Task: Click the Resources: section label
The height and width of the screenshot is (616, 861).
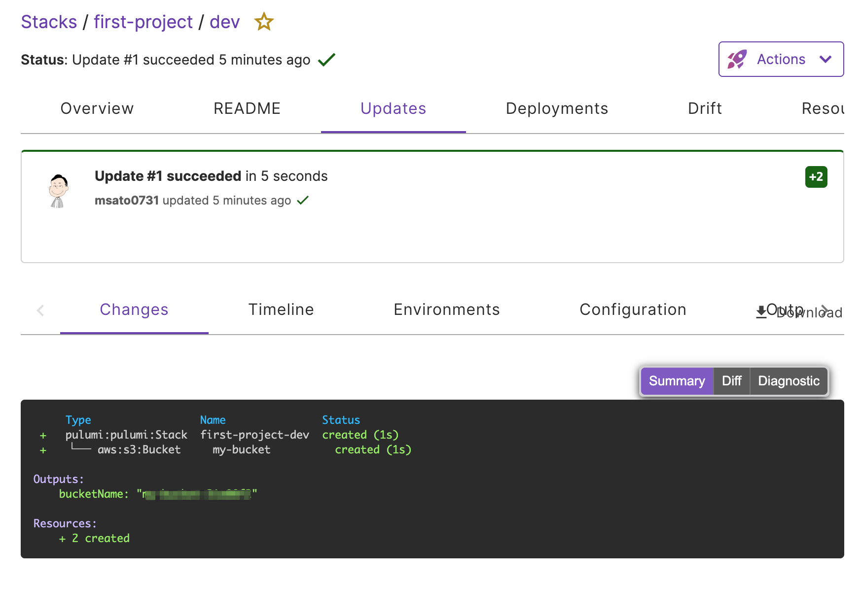Action: coord(65,524)
